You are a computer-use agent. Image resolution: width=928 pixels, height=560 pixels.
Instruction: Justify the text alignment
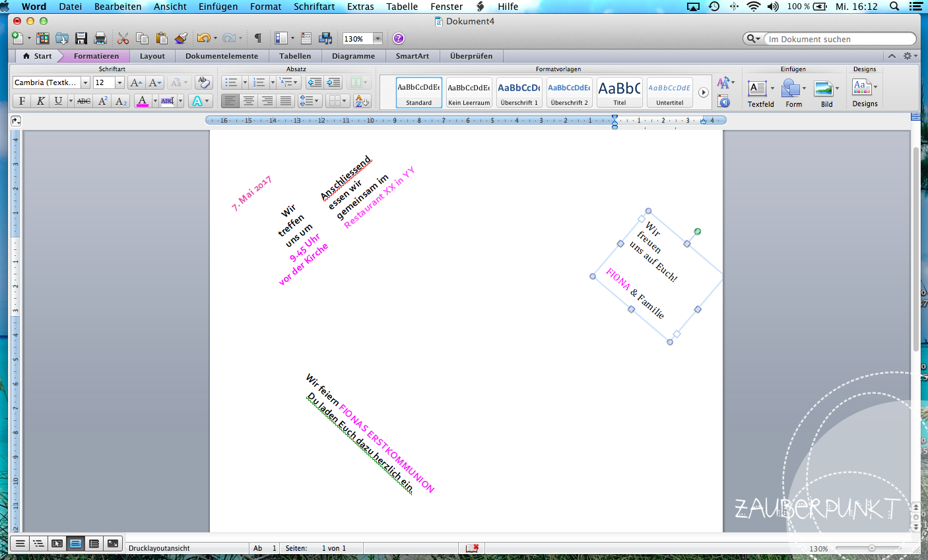(x=286, y=101)
